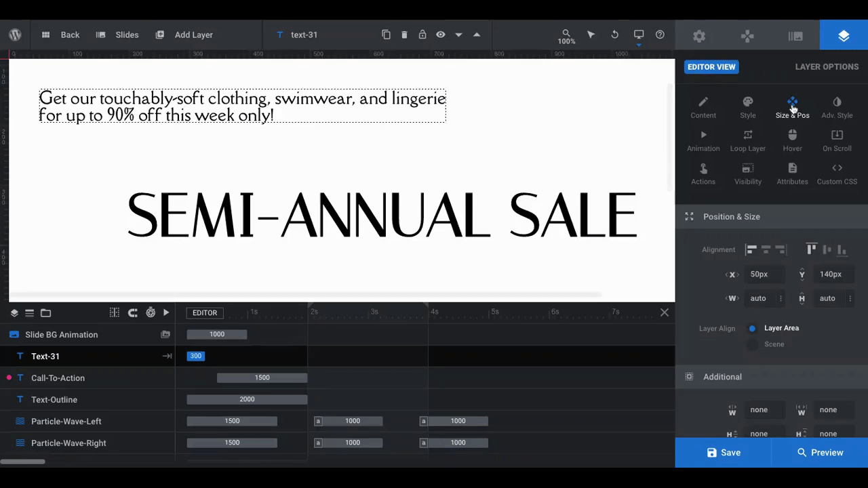Set horizontal alignment to right
The height and width of the screenshot is (488, 868).
click(x=781, y=250)
